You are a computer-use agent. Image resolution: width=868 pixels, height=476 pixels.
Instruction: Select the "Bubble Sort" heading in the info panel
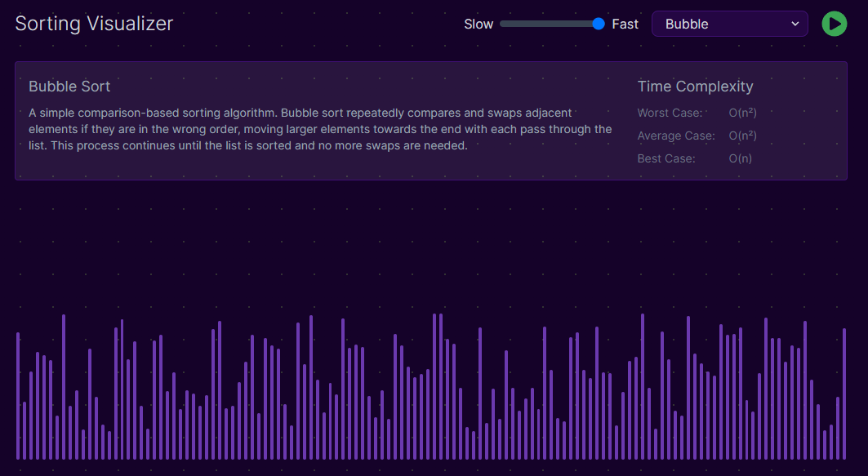pos(69,86)
